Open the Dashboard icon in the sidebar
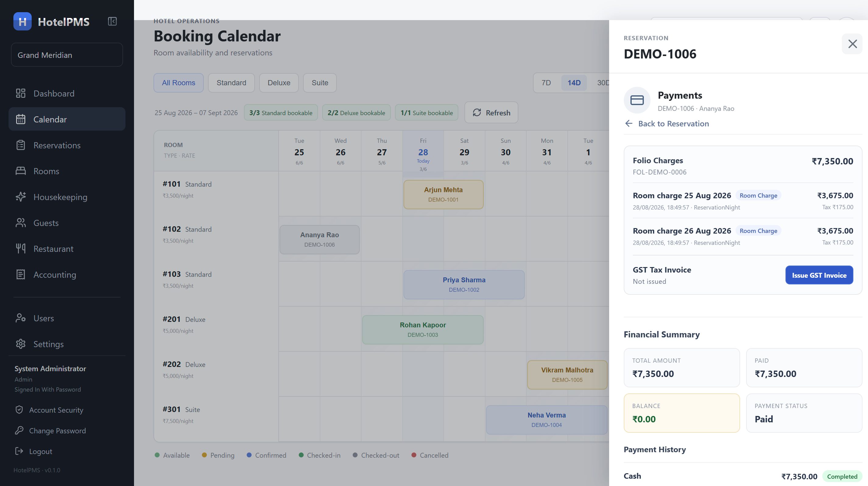Image resolution: width=868 pixels, height=486 pixels. [x=20, y=93]
